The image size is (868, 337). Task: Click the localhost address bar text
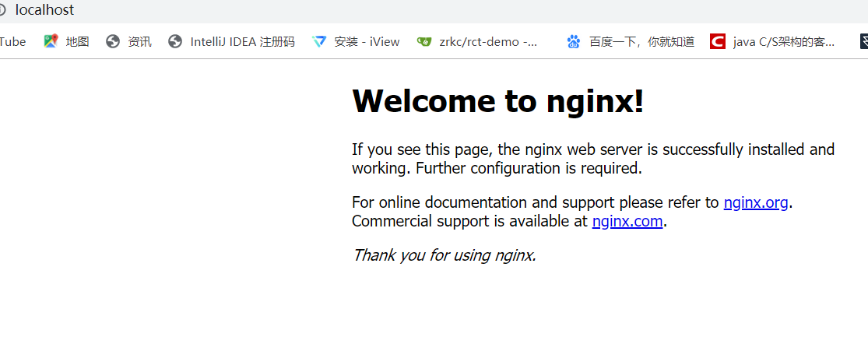44,10
